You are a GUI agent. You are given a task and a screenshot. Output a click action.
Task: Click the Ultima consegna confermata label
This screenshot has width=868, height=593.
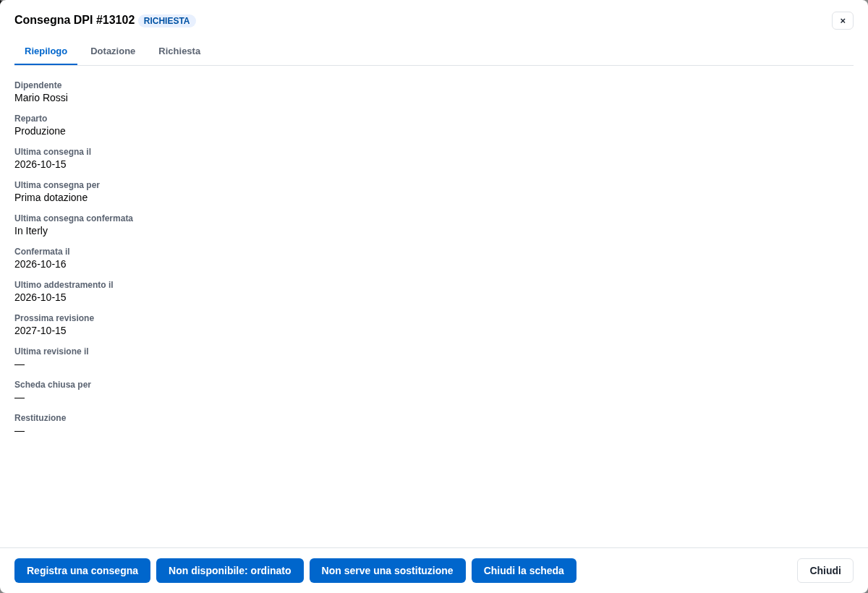click(74, 218)
